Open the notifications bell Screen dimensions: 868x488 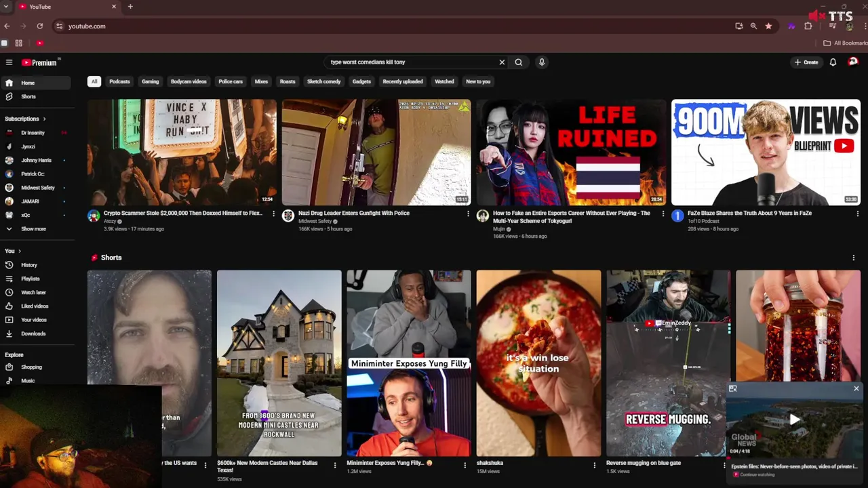[x=833, y=62]
